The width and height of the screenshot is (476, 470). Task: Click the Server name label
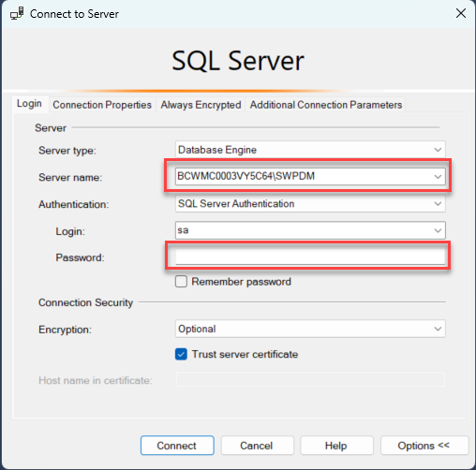coord(70,178)
